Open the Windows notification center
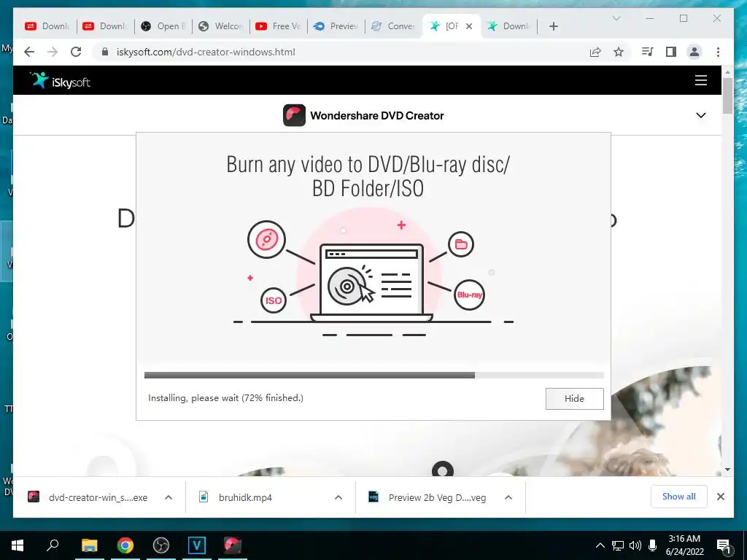Screen dimensions: 747x560 [724, 546]
